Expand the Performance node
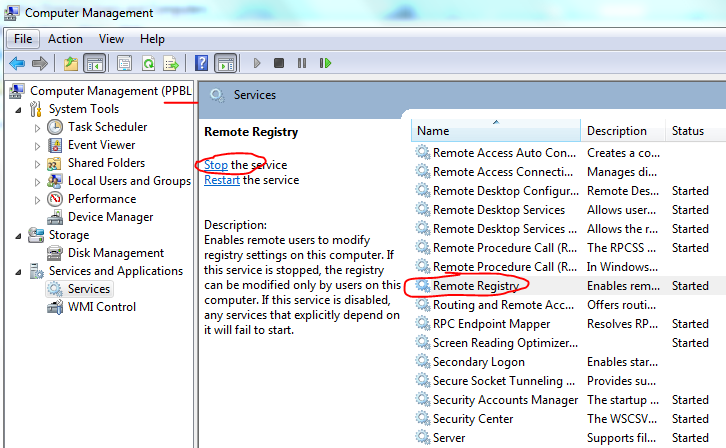 click(x=38, y=200)
